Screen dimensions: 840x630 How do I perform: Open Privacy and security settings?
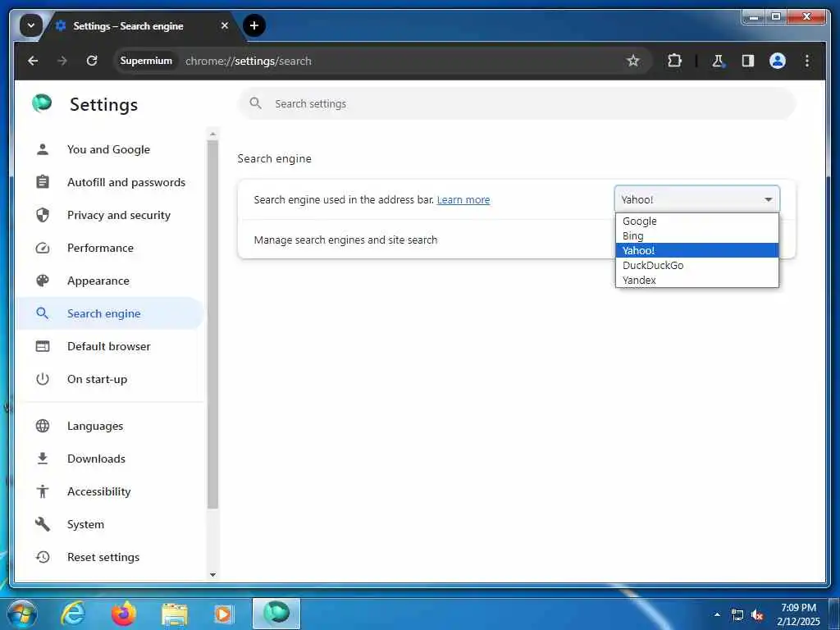point(109,215)
